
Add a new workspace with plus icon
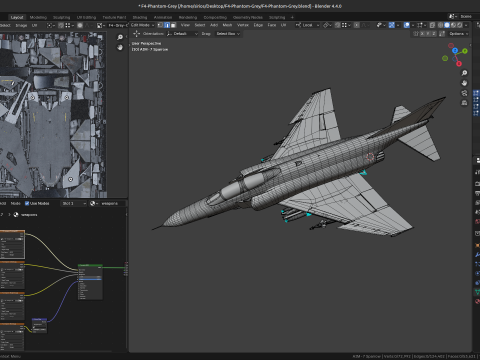[x=292, y=17]
